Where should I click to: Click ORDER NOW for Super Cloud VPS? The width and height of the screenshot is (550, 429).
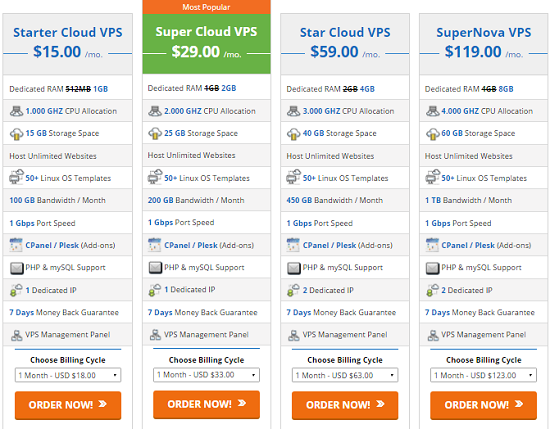point(206,404)
